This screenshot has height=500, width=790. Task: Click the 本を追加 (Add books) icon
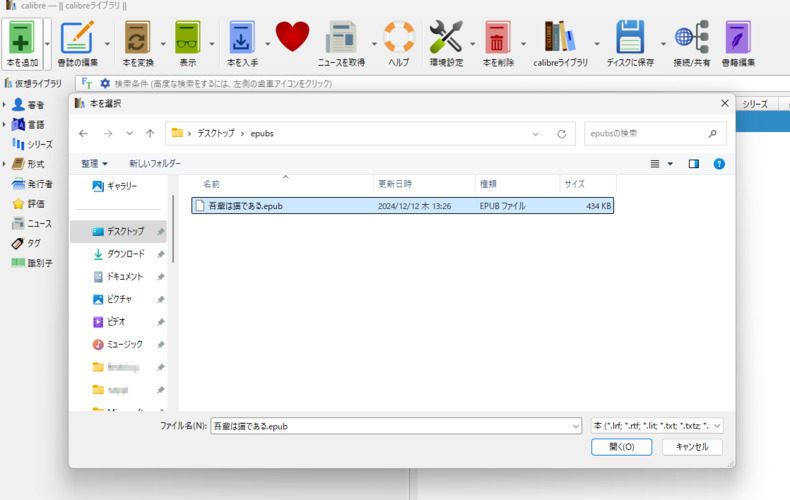tap(22, 38)
